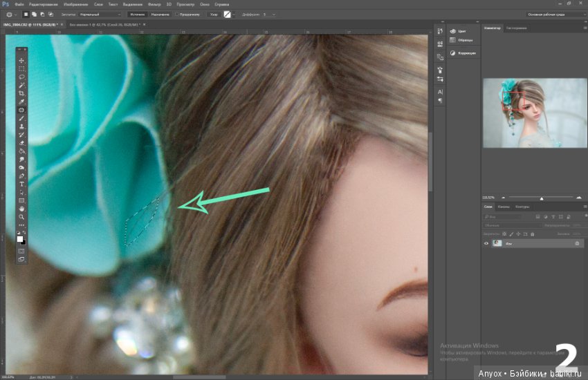Select the Brush tool
The height and width of the screenshot is (380, 588).
coord(21,118)
